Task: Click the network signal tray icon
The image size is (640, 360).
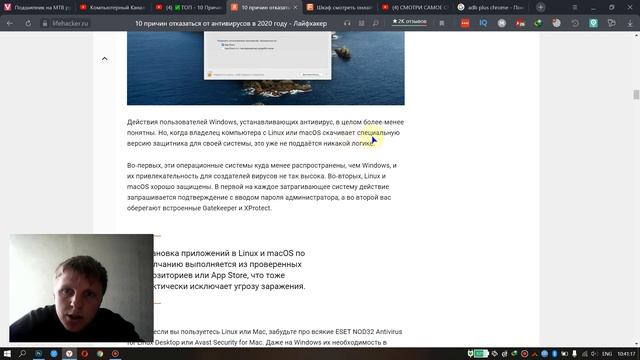Action: (x=584, y=353)
